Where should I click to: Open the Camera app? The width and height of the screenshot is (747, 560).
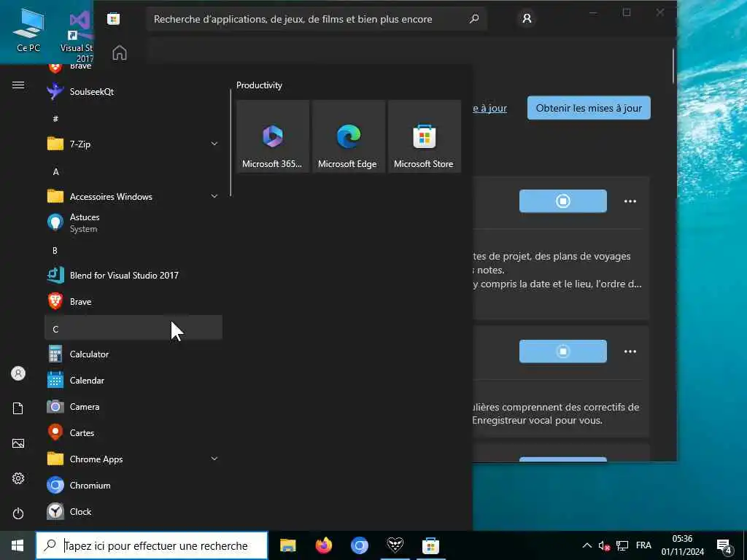(133, 406)
